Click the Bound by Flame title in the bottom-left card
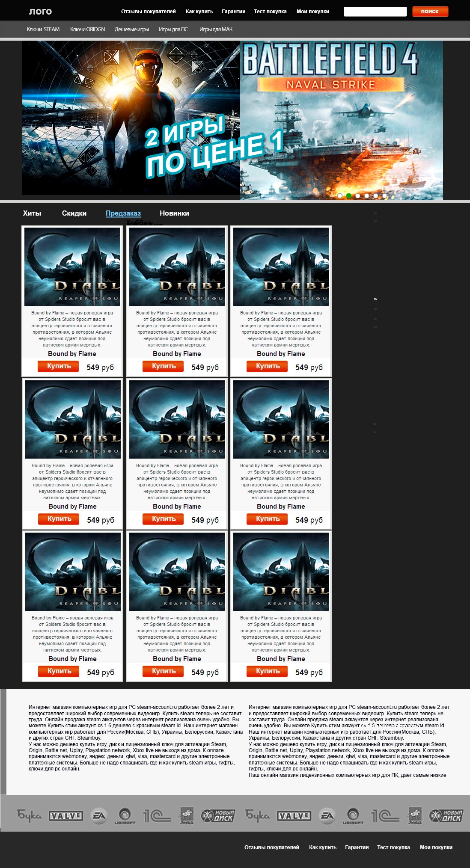 point(72,659)
